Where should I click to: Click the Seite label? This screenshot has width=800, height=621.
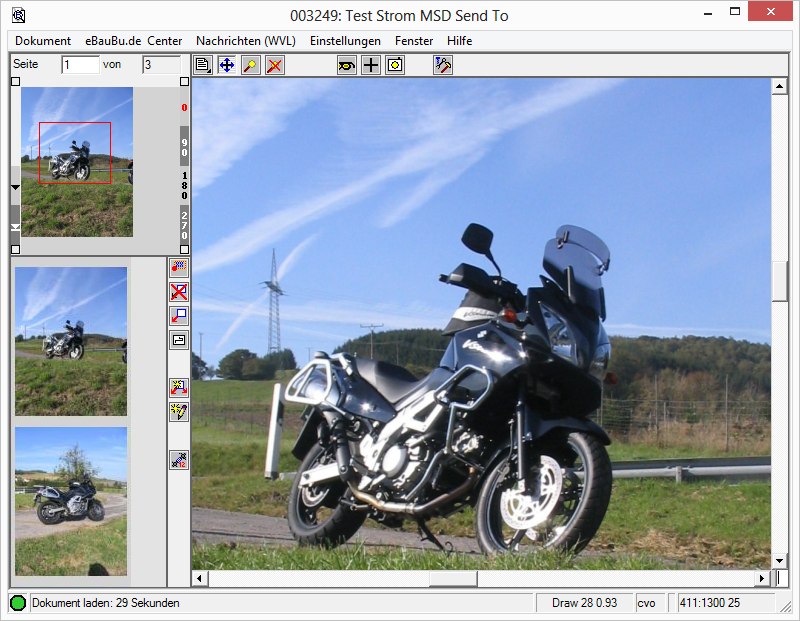(26, 64)
